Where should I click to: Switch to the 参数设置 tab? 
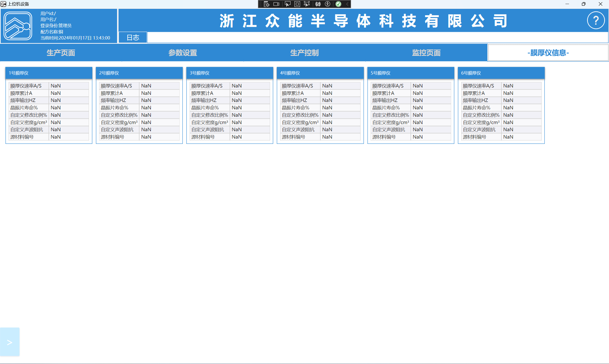click(183, 53)
